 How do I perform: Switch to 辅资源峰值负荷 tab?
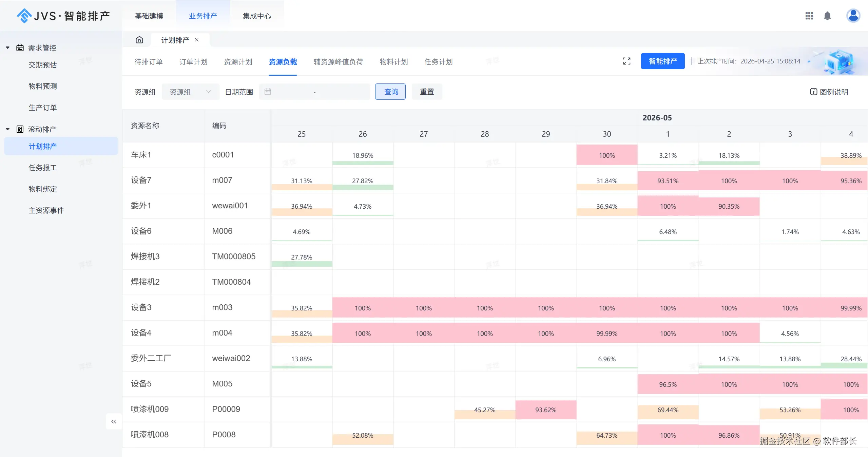point(338,62)
